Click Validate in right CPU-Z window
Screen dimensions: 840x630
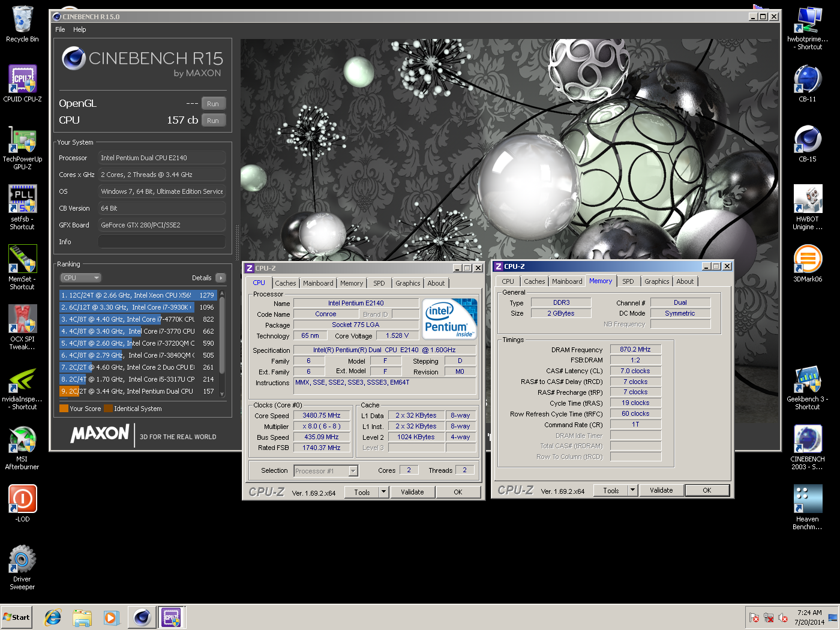pyautogui.click(x=661, y=490)
